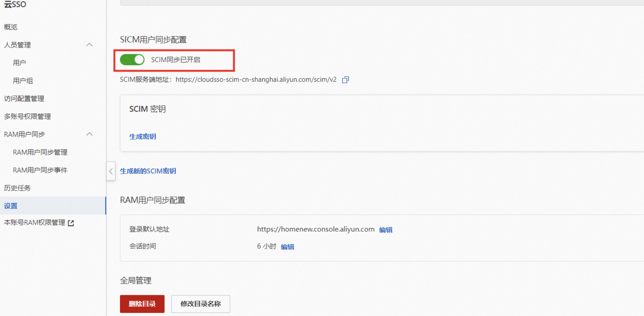Go to 用户 under 人员管理
644x316 pixels.
[x=19, y=63]
